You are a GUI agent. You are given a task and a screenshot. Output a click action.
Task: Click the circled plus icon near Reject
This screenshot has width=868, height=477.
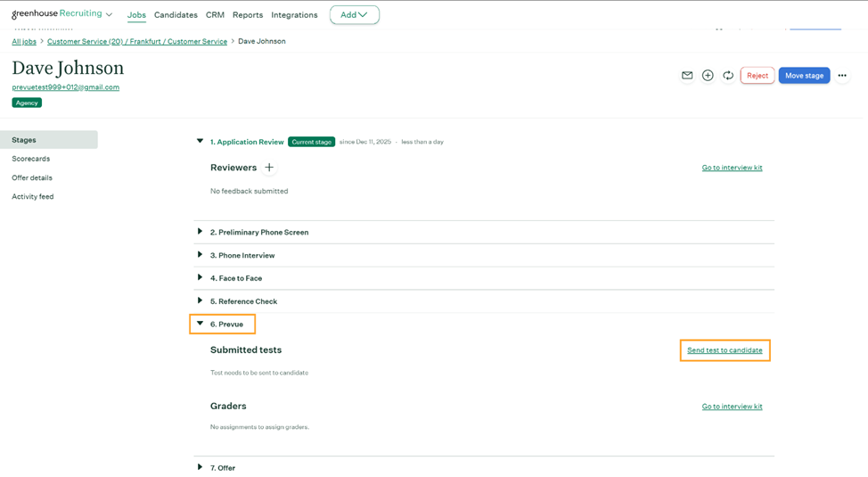(708, 76)
